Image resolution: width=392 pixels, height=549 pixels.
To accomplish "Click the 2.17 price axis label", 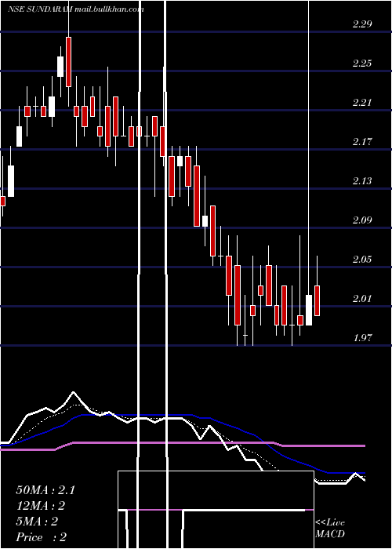I will coord(362,142).
